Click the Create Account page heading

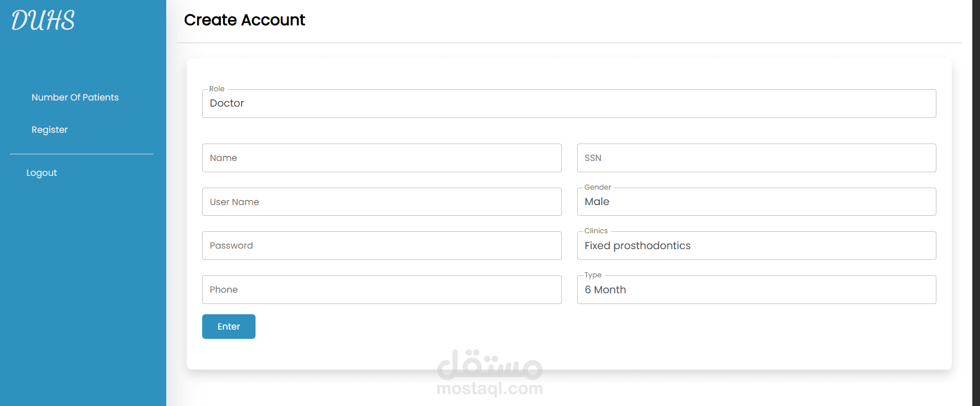(244, 20)
